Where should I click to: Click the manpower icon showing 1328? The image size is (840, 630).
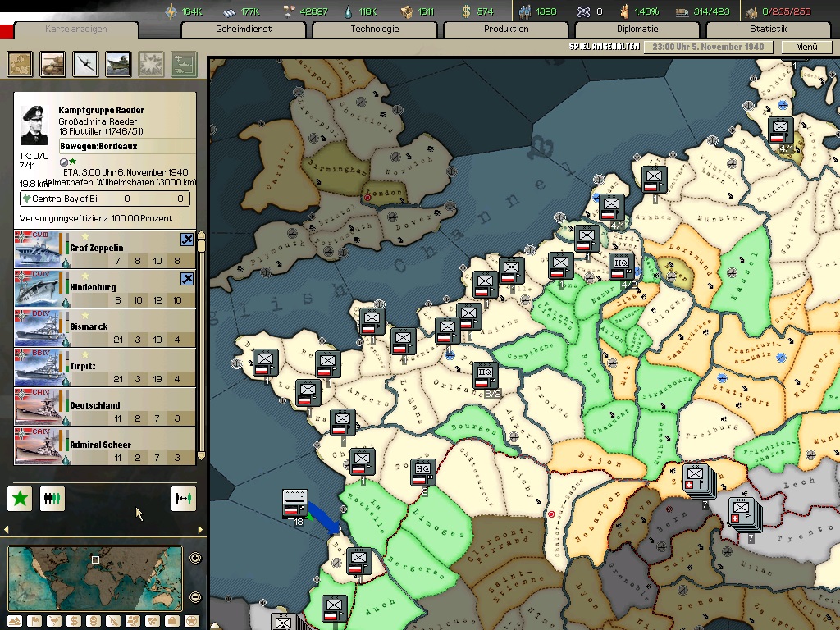525,11
